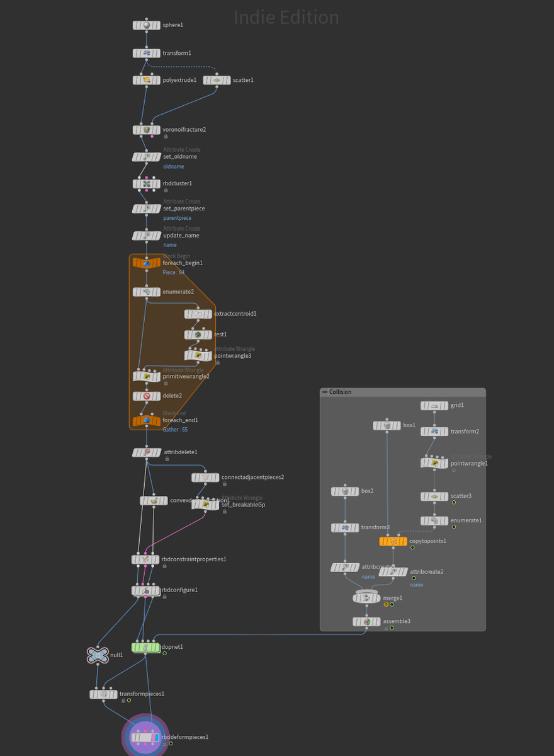Click the 'parentpiece' attribute label
This screenshot has width=554, height=756.
(x=178, y=218)
